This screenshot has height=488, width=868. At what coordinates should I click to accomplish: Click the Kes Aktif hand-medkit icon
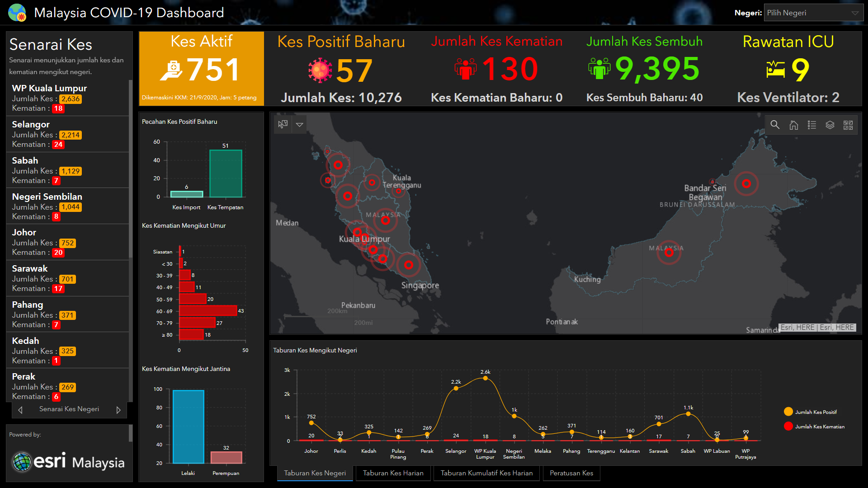coord(172,70)
